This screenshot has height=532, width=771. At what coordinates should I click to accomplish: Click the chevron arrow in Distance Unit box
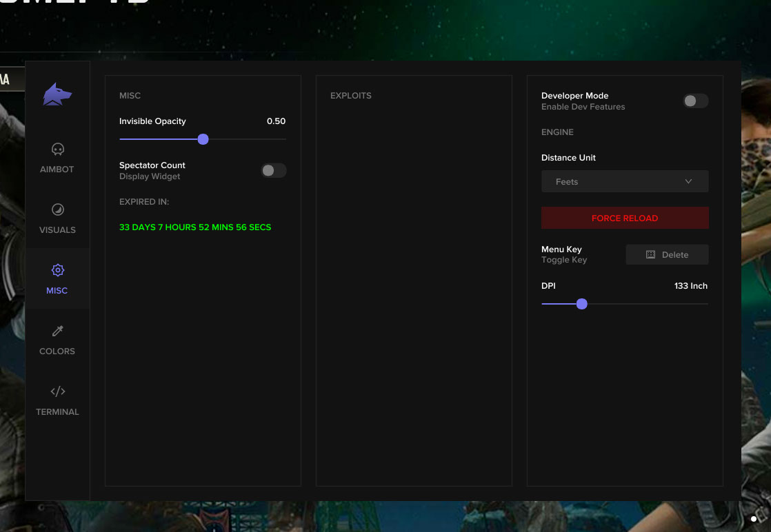click(x=688, y=182)
